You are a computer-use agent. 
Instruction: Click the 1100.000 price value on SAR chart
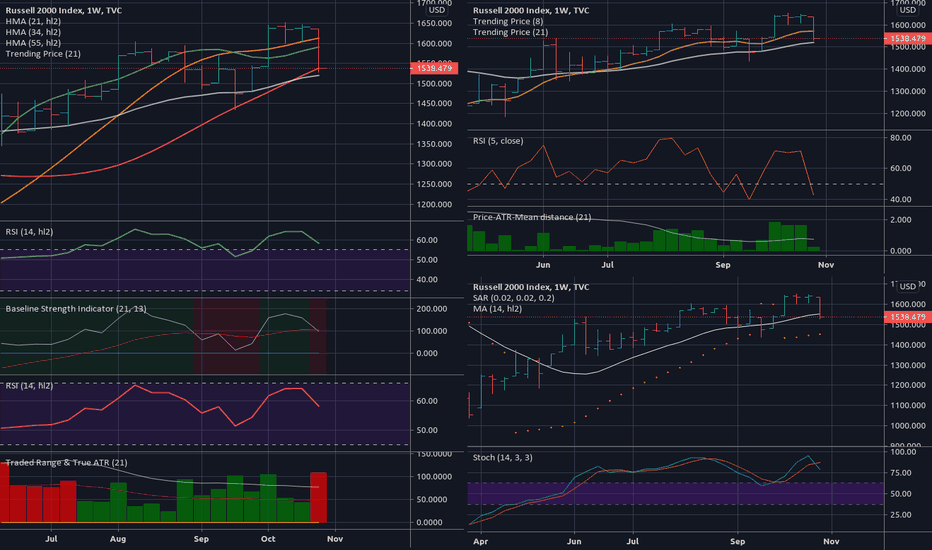(908, 406)
